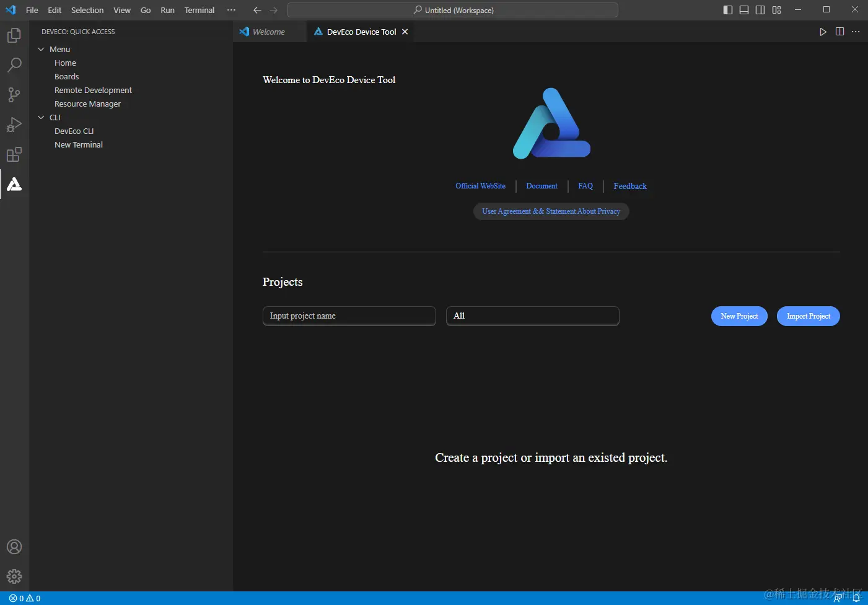Collapse the CLI tree section

click(41, 117)
